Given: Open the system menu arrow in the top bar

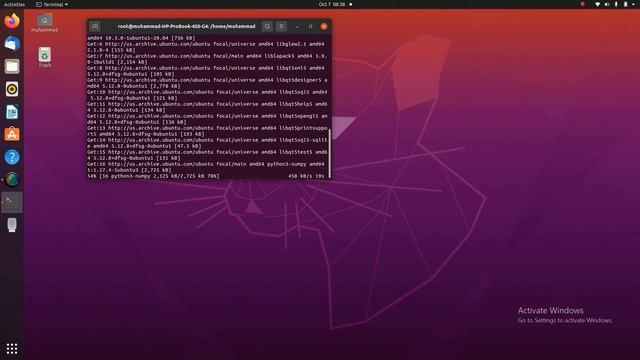Looking at the screenshot, I should pos(633,4).
